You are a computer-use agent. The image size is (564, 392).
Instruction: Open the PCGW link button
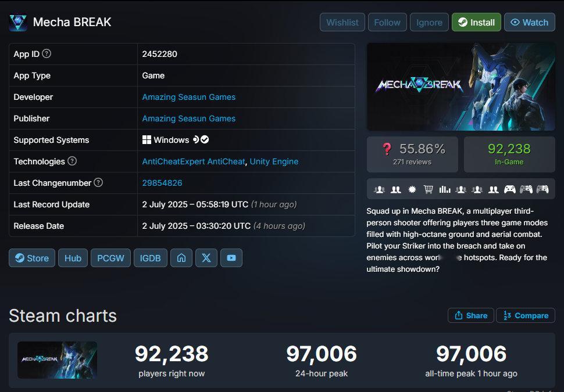[111, 258]
